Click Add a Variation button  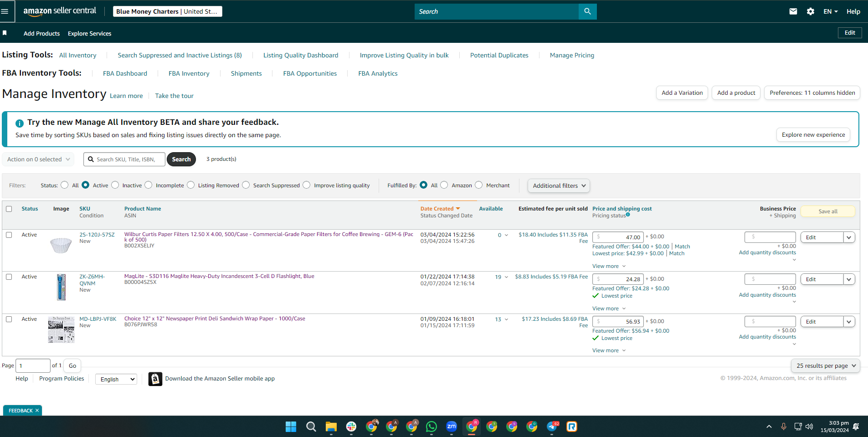click(682, 93)
